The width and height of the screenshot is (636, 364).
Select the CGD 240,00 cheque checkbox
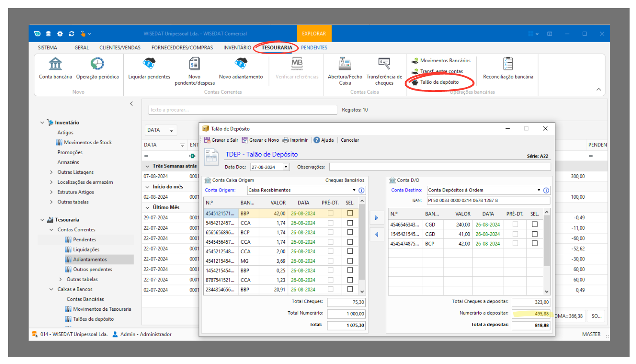535,224
